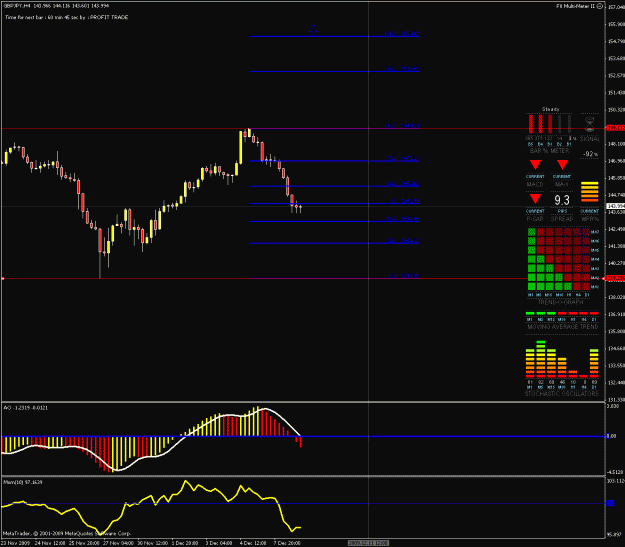Image resolution: width=625 pixels, height=547 pixels.
Task: Click the tallest M5 stochastic oscillator column
Action: coord(540,359)
